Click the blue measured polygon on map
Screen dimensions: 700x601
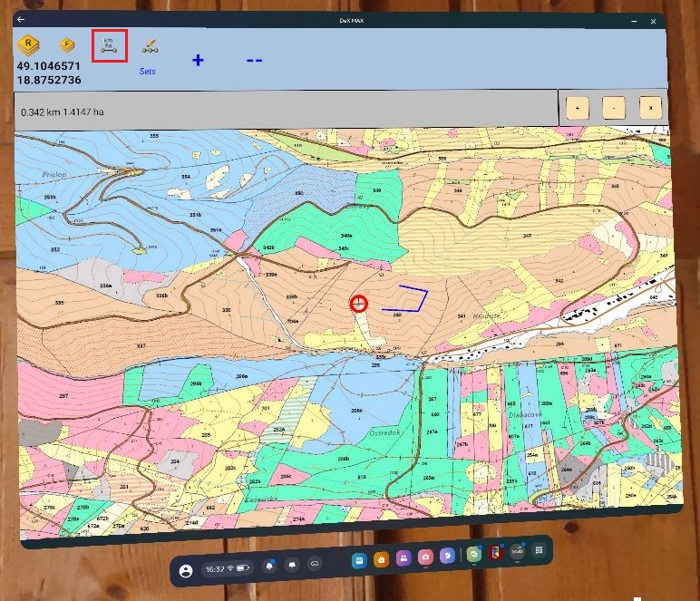[x=405, y=298]
